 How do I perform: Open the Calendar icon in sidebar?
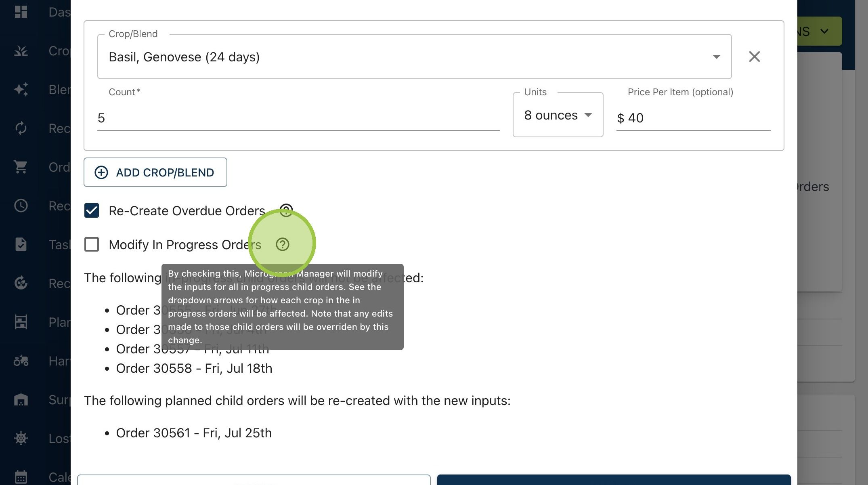click(x=21, y=477)
